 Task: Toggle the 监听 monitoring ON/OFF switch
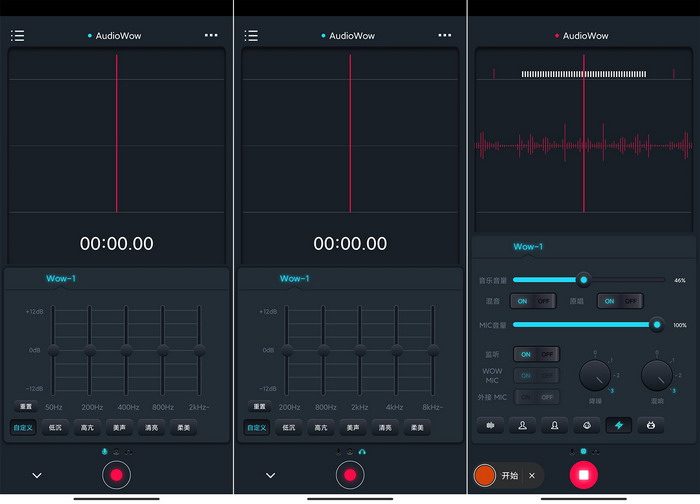tap(536, 354)
